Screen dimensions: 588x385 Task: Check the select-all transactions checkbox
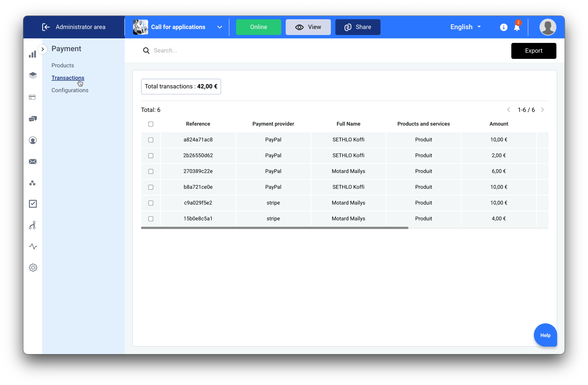[x=151, y=124]
